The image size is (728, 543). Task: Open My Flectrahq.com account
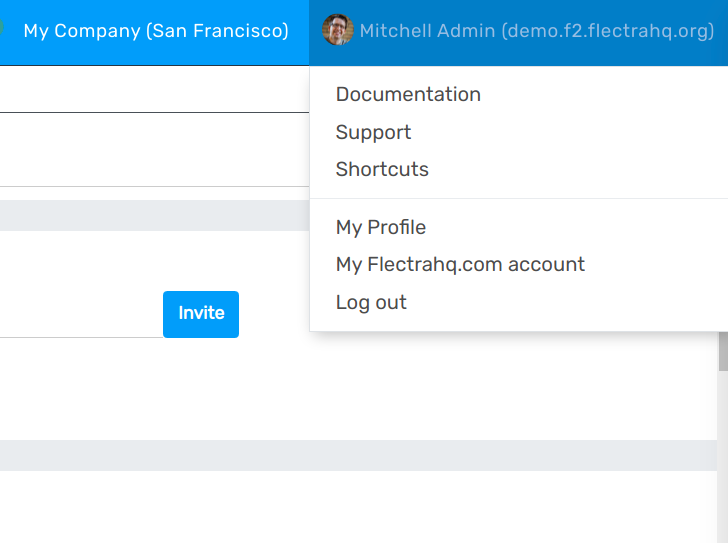[460, 264]
